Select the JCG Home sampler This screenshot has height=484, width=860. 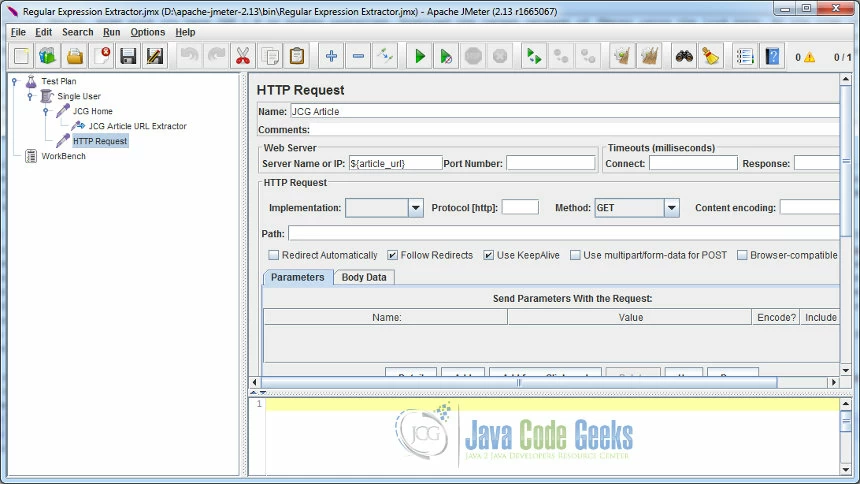click(93, 111)
